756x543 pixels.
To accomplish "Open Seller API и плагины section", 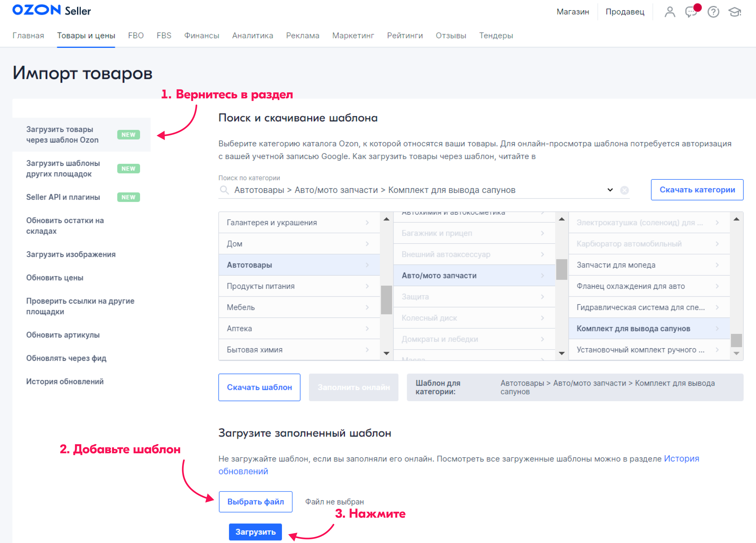I will [x=81, y=197].
